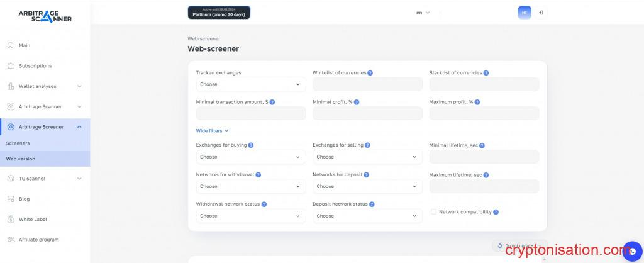Open the Exchanges for selling dropdown
The height and width of the screenshot is (263, 644).
(367, 157)
